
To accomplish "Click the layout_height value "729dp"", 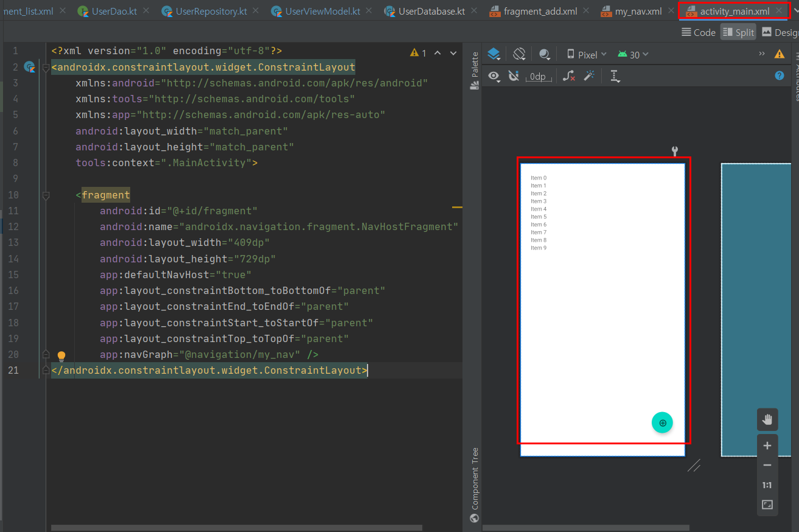I will click(x=255, y=258).
